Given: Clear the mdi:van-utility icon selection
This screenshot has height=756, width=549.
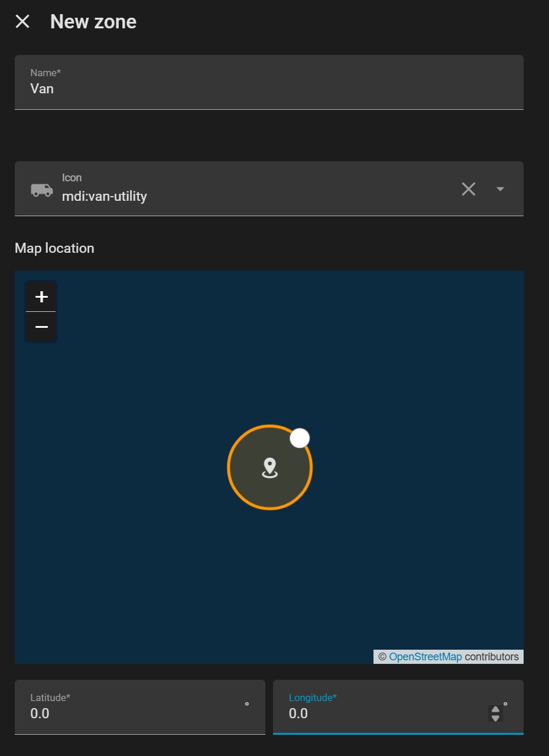Looking at the screenshot, I should [x=469, y=189].
